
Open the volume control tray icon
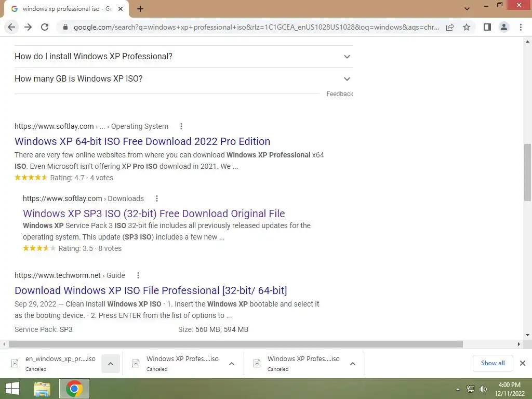click(483, 389)
